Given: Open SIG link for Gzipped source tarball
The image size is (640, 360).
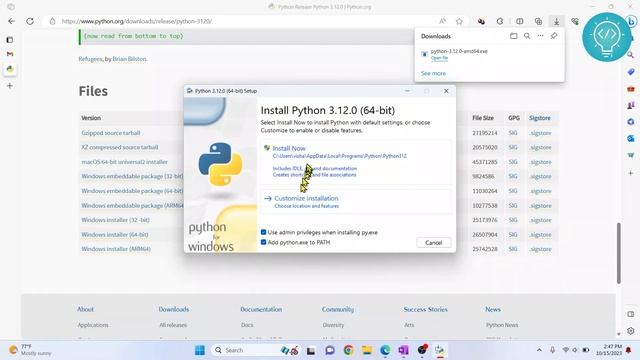Looking at the screenshot, I should pos(513,133).
